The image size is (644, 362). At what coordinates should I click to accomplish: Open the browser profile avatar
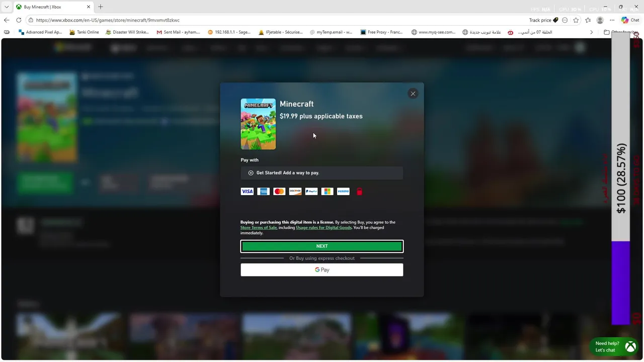coord(600,20)
